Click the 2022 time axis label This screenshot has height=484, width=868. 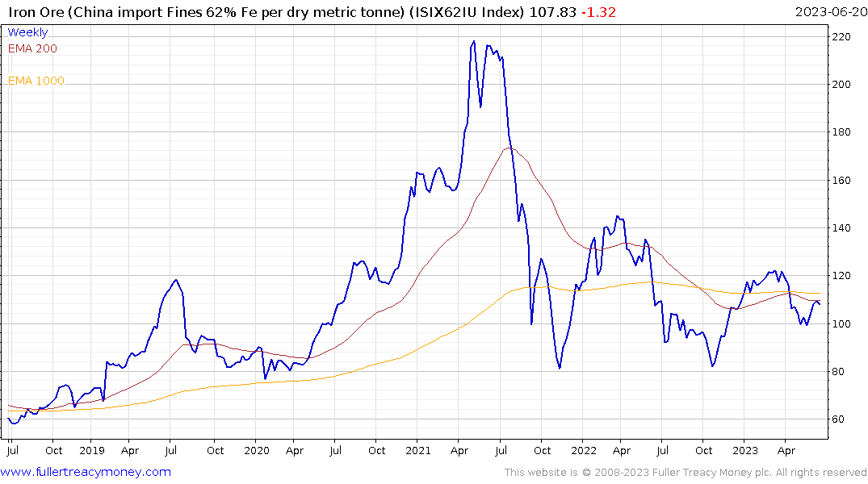point(584,450)
